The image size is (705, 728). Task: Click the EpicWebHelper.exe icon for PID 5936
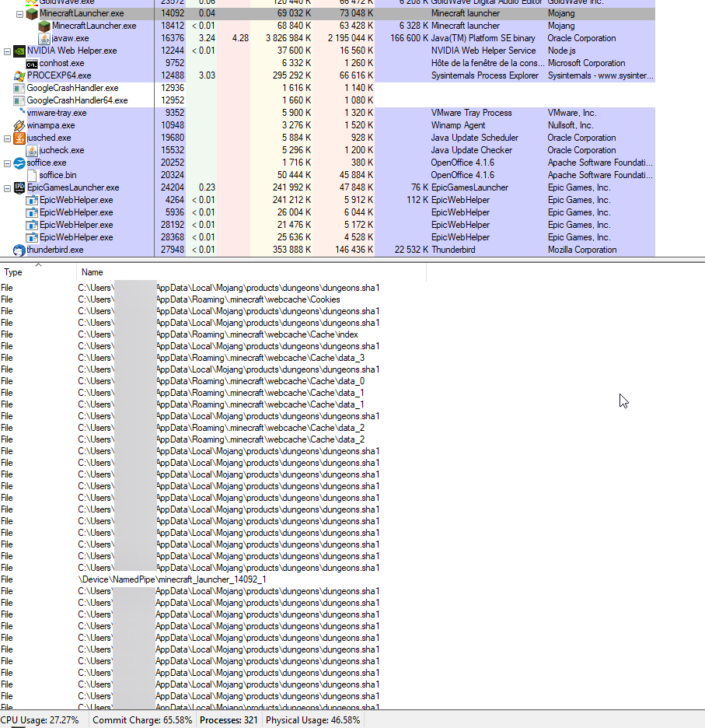(32, 212)
